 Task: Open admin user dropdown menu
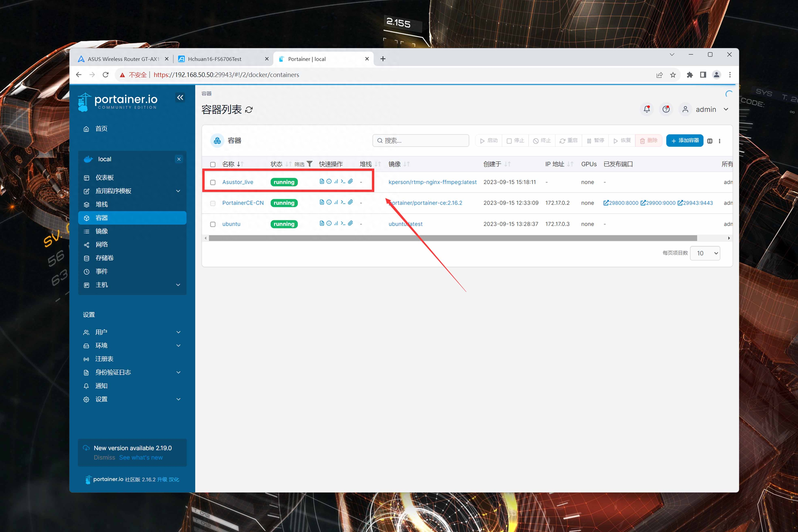pos(705,109)
